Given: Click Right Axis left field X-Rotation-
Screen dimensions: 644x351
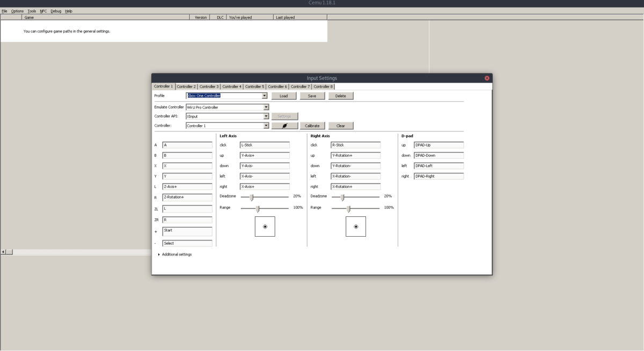Looking at the screenshot, I should (x=356, y=176).
